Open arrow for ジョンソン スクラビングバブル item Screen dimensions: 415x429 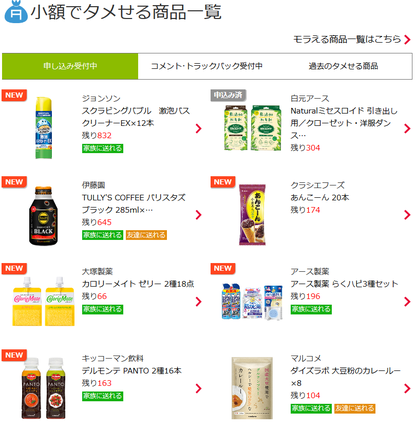pos(199,129)
